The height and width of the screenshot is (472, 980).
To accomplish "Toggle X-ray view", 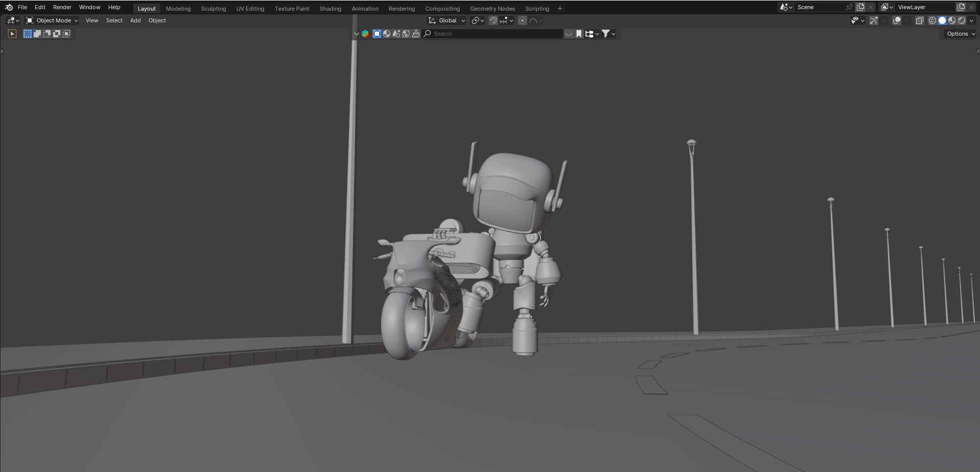I will 919,20.
